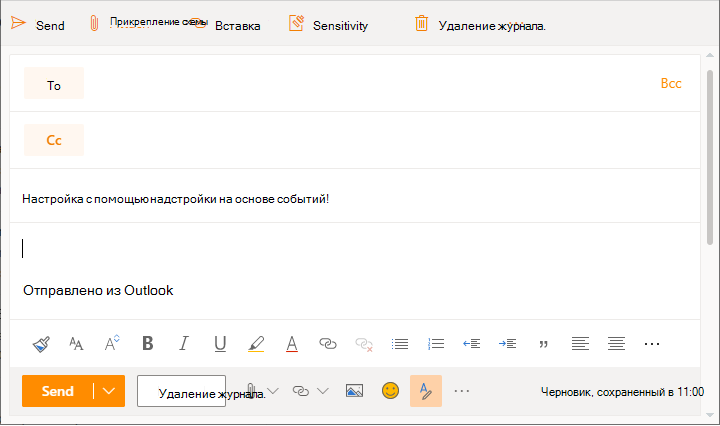Toggle bold formatting
720x426 pixels.
[147, 343]
